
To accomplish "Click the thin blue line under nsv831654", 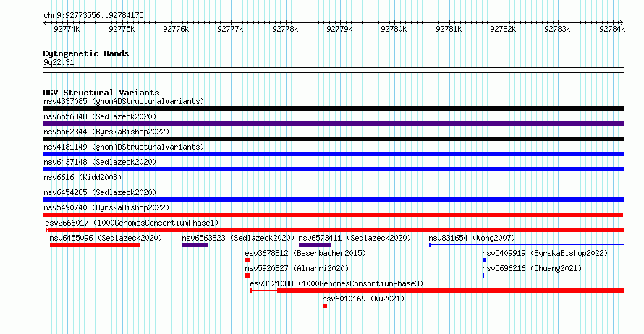I will [527, 245].
